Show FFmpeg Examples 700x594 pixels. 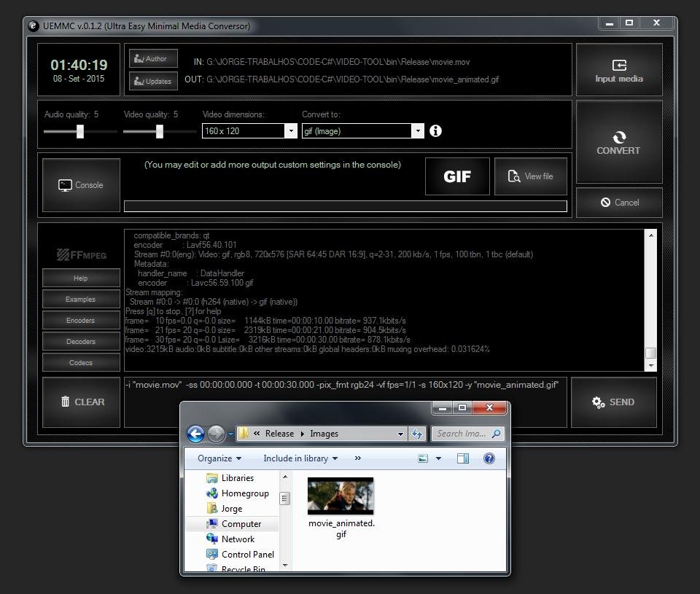tap(81, 299)
